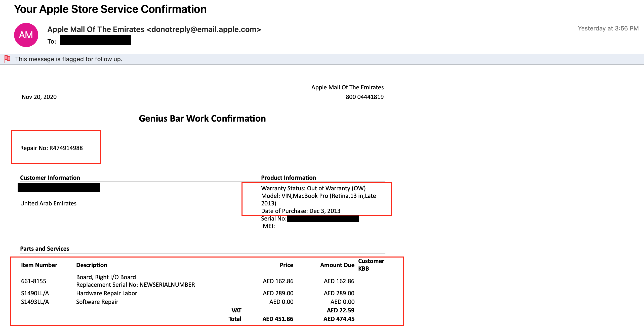Click the Warranty Status line
This screenshot has width=644, height=328.
click(x=313, y=188)
